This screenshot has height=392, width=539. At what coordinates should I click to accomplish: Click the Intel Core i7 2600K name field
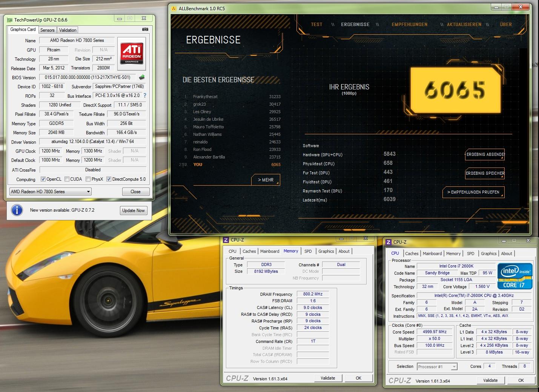click(456, 266)
